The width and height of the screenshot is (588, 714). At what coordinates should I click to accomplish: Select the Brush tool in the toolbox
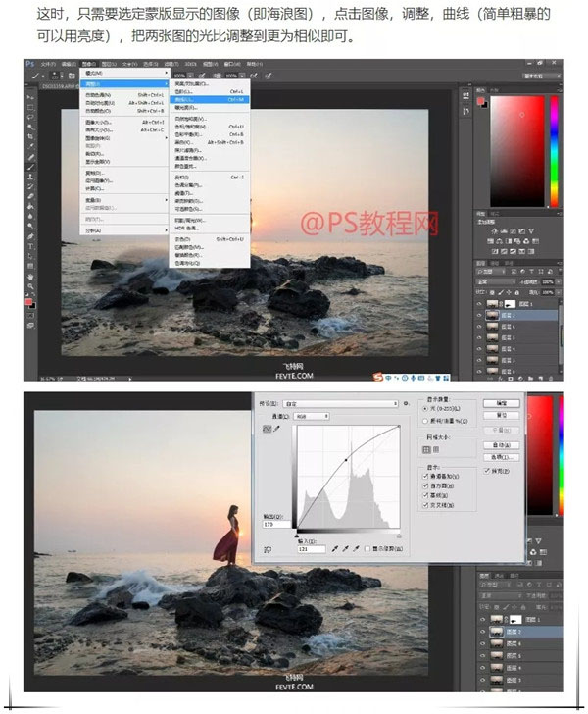pyautogui.click(x=30, y=167)
